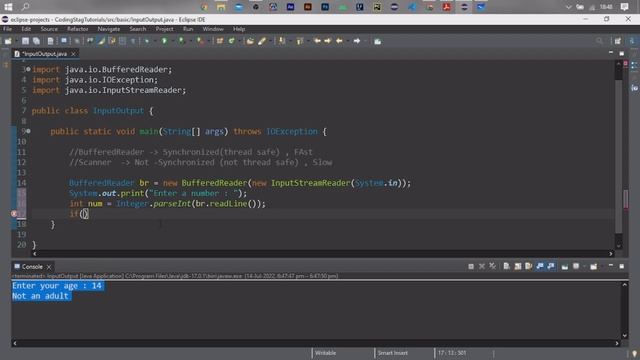Click the Adobe Acrobat taskbar icon
The image size is (640, 360).
(447, 7)
